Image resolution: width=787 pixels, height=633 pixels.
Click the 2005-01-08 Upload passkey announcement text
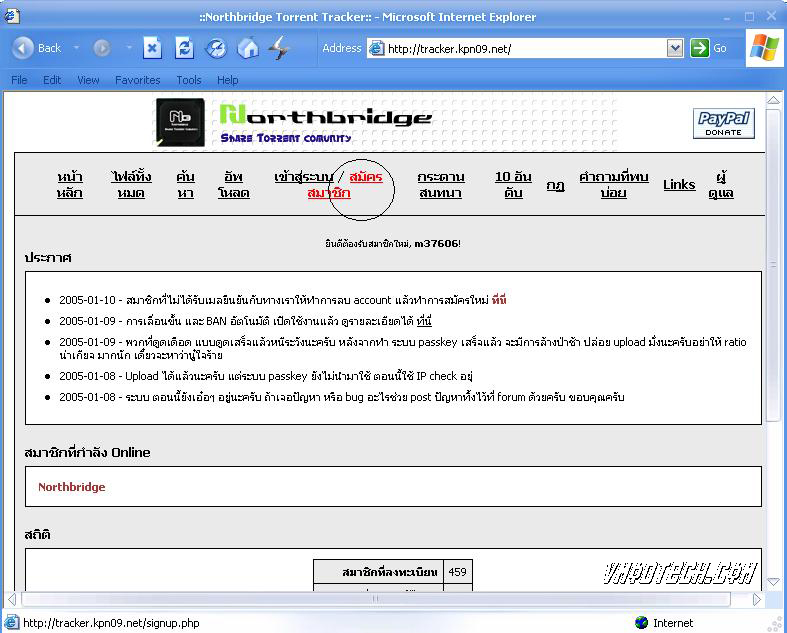pyautogui.click(x=266, y=376)
